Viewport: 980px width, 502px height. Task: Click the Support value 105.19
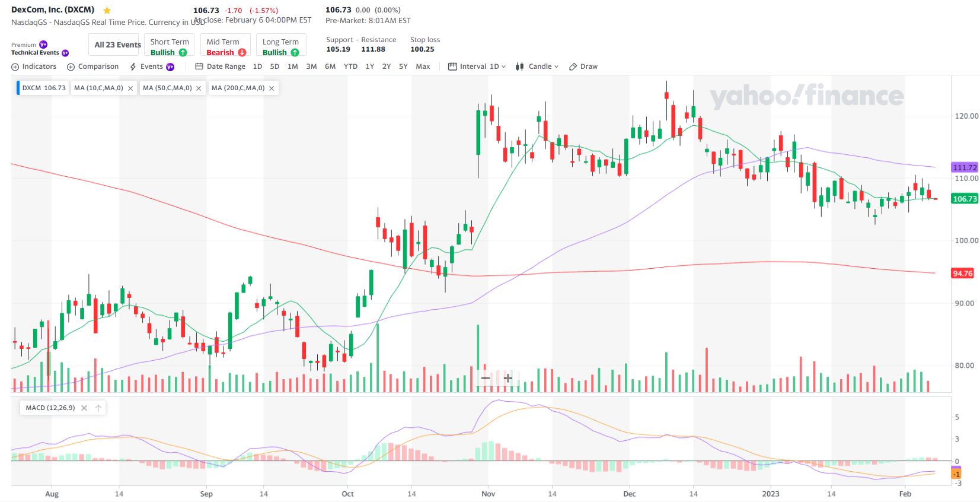pyautogui.click(x=338, y=49)
